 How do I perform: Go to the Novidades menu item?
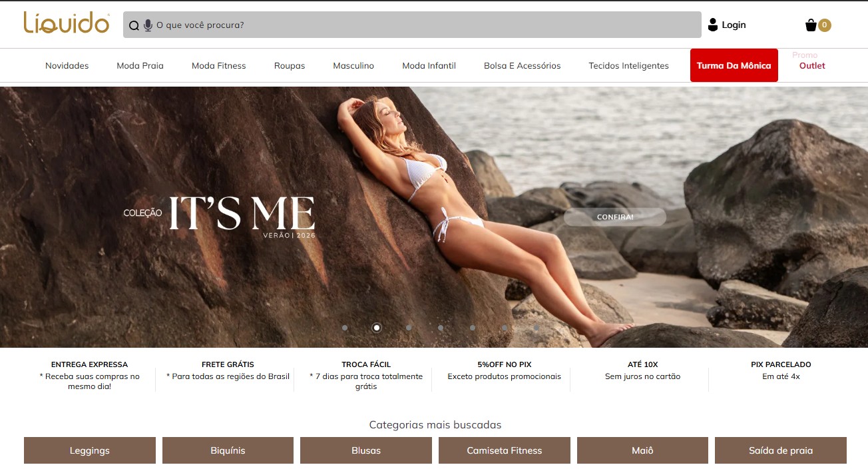click(x=67, y=66)
